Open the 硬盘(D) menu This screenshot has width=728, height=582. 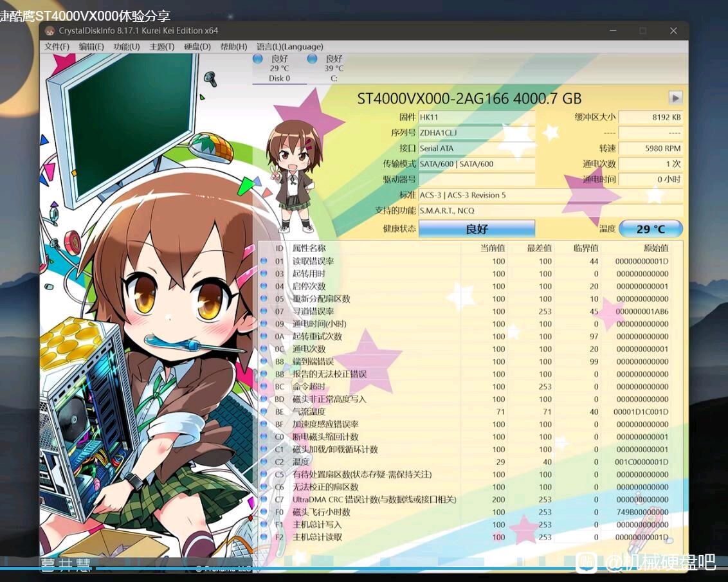click(197, 47)
